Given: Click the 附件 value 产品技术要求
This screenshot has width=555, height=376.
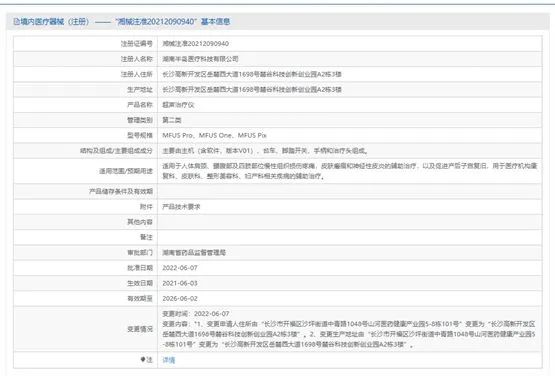Looking at the screenshot, I should click(x=181, y=206).
